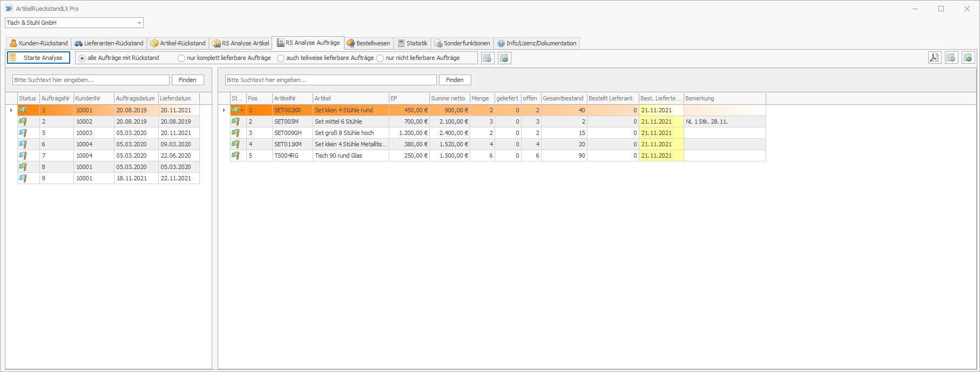Select 'nur komplett lieferbare Aufträge' radio option

pyautogui.click(x=181, y=58)
